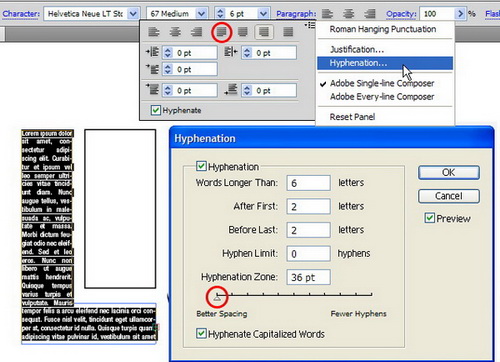Click the font family name field
This screenshot has width=500, height=362.
click(x=86, y=14)
